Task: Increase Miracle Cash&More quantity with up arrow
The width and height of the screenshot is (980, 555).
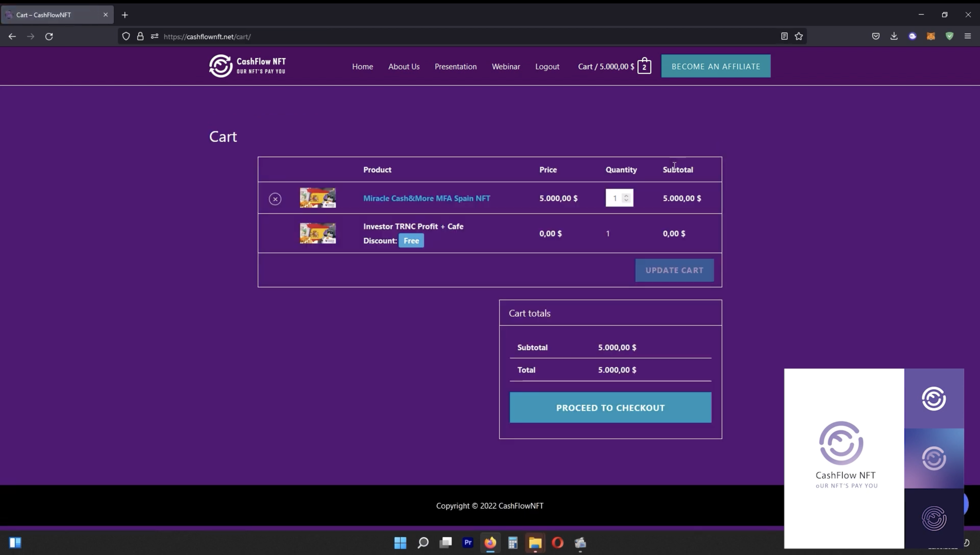Action: [626, 195]
